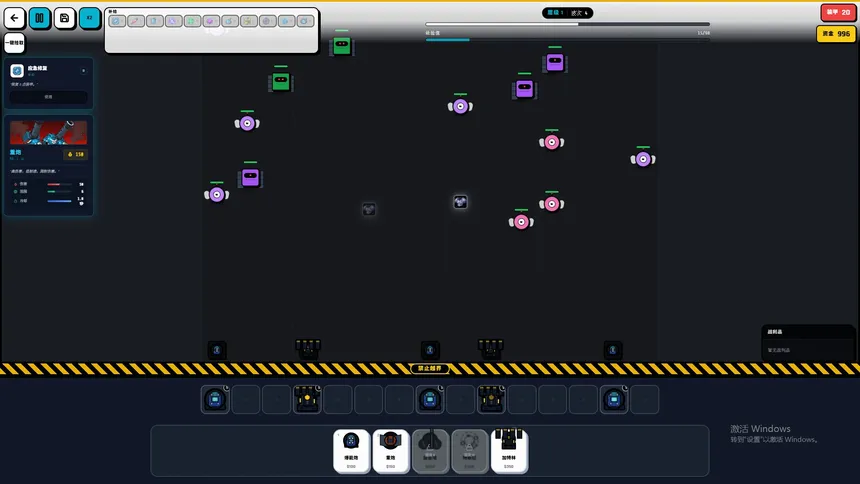Choose the Gatling turret card in shop
Image resolution: width=860 pixels, height=484 pixels.
coord(509,451)
